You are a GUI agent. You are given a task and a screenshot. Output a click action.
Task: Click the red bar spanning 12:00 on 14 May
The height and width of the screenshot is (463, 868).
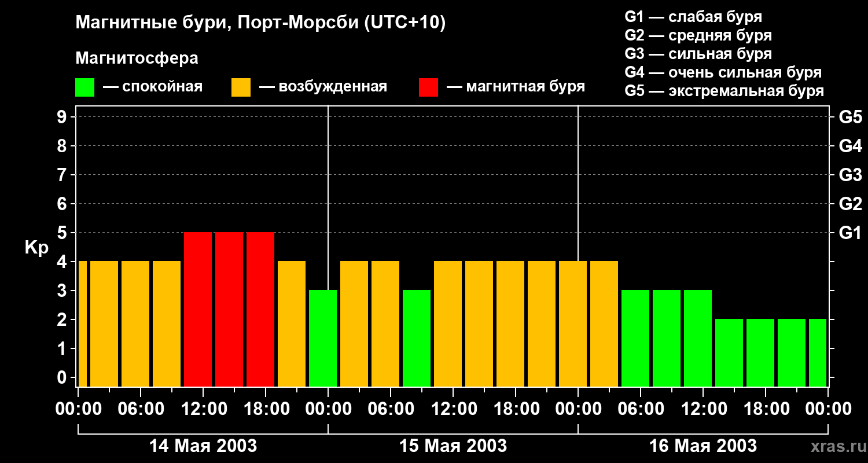[198, 309]
